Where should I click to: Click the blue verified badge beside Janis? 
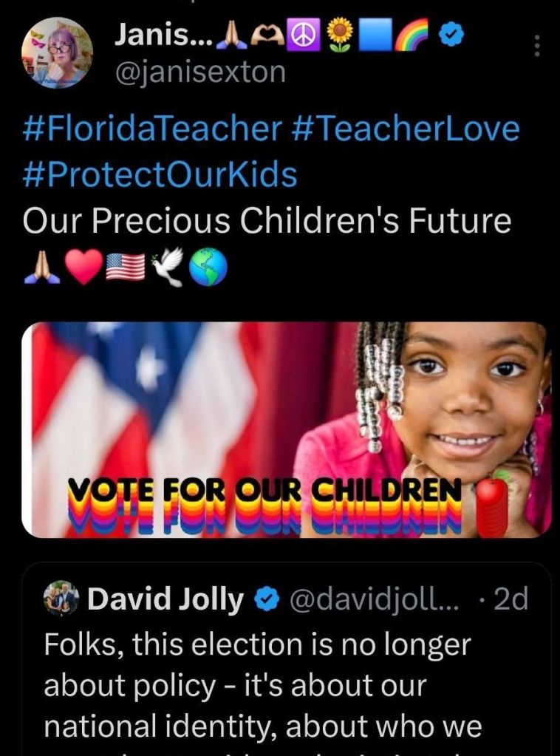pyautogui.click(x=452, y=34)
